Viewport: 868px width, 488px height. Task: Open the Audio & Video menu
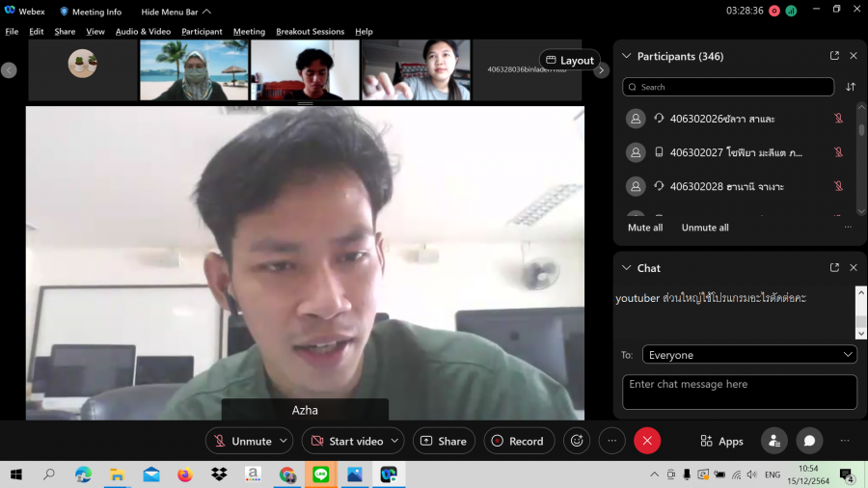[x=143, y=32]
